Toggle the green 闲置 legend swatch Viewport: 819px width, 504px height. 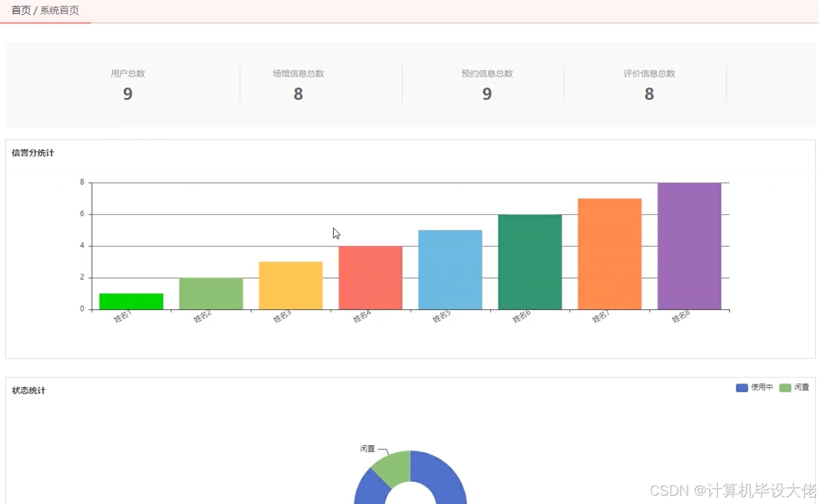(786, 388)
